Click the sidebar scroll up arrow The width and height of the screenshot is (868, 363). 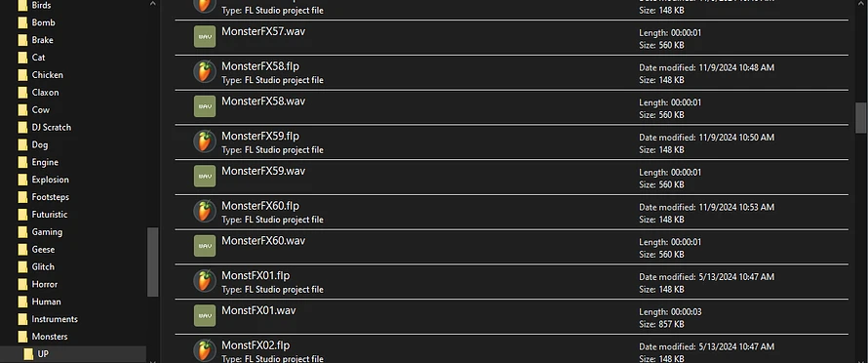(x=153, y=4)
